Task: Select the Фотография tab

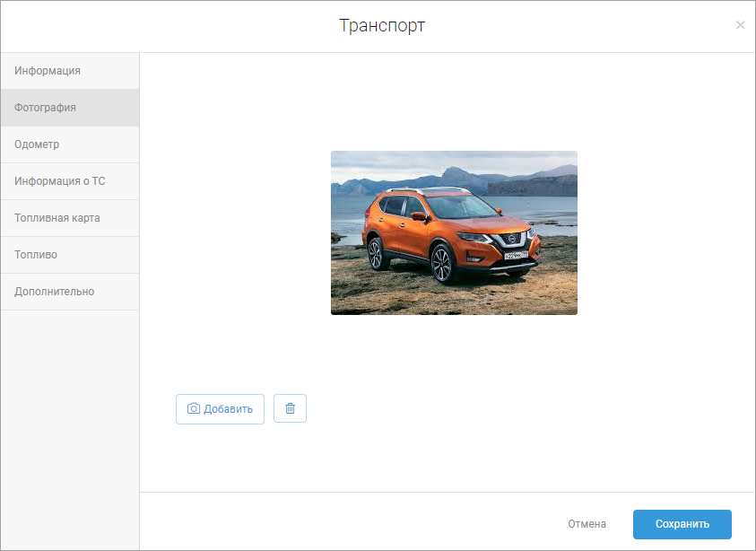Action: (x=45, y=108)
